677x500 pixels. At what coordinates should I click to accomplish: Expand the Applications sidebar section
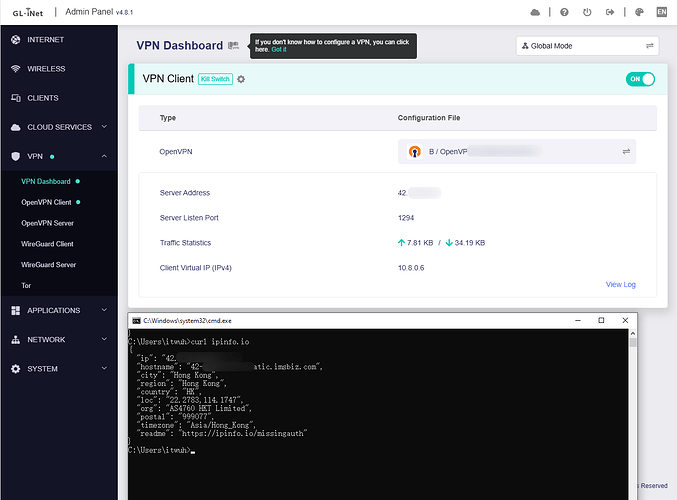[58, 310]
